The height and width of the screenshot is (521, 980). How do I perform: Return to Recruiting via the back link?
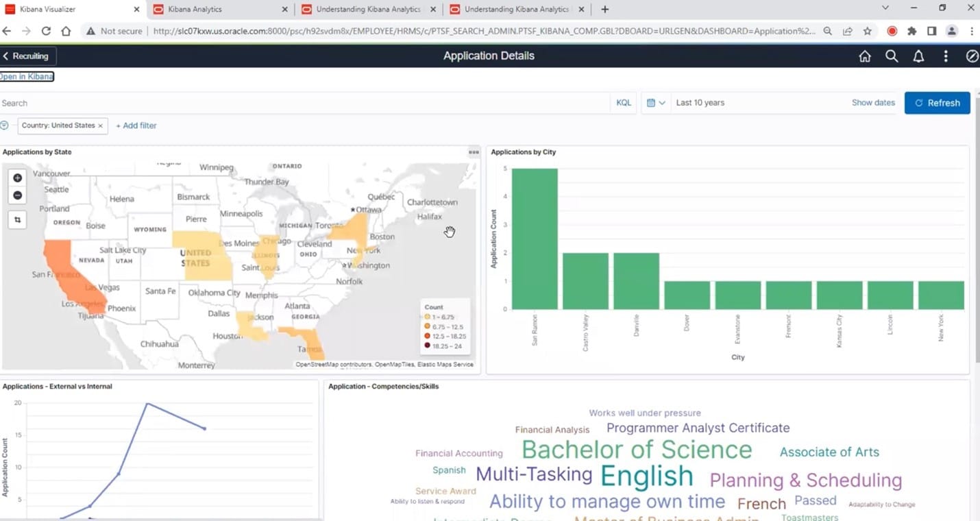coord(26,56)
